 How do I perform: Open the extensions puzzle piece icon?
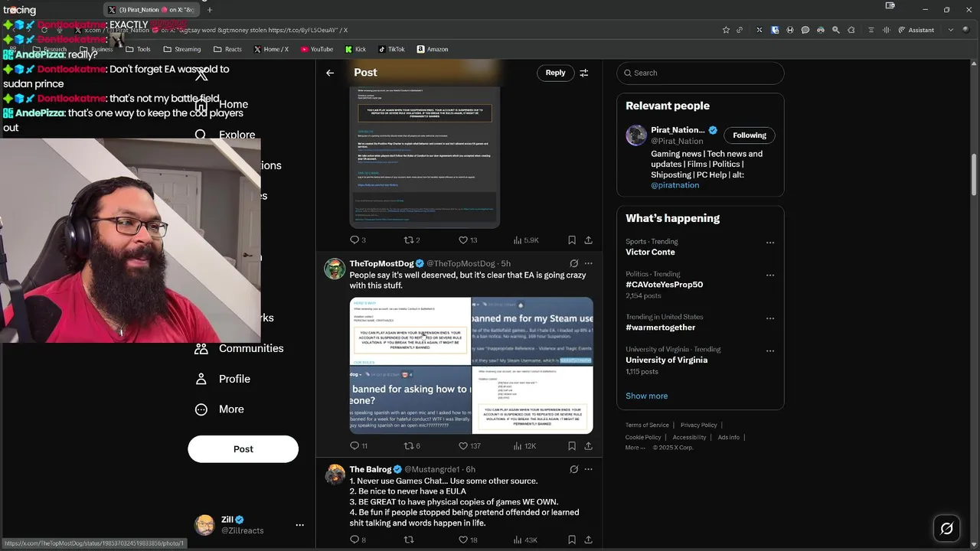(851, 30)
